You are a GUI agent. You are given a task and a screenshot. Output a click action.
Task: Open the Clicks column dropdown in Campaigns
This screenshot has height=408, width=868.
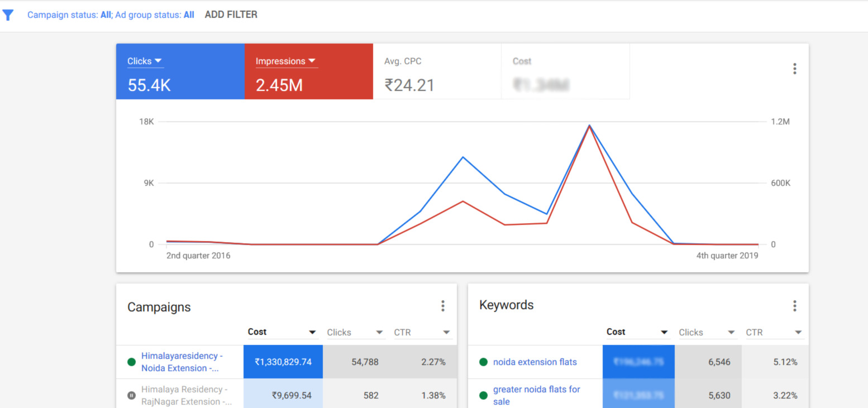(x=380, y=332)
